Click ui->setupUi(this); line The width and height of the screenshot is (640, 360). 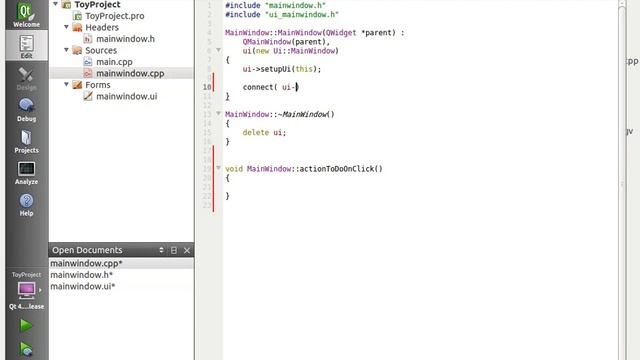[282, 69]
